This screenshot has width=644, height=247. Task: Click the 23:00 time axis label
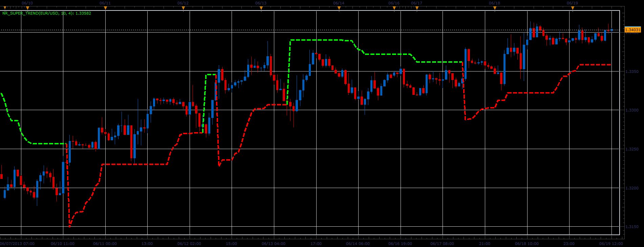(569, 244)
